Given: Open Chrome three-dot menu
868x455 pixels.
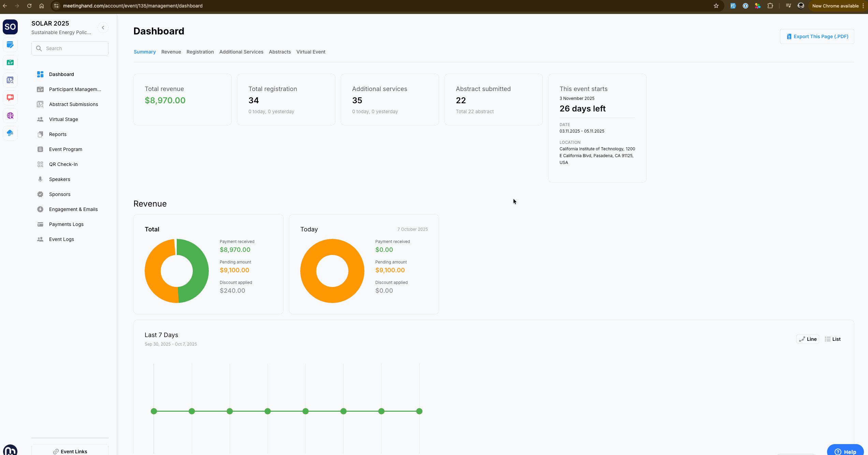Looking at the screenshot, I should tap(864, 6).
